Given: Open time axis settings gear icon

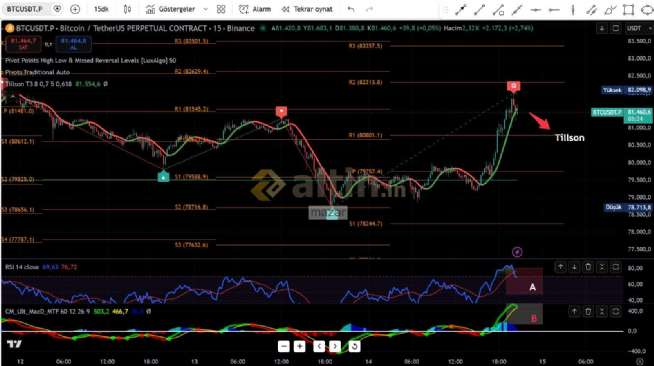Looking at the screenshot, I should [639, 361].
